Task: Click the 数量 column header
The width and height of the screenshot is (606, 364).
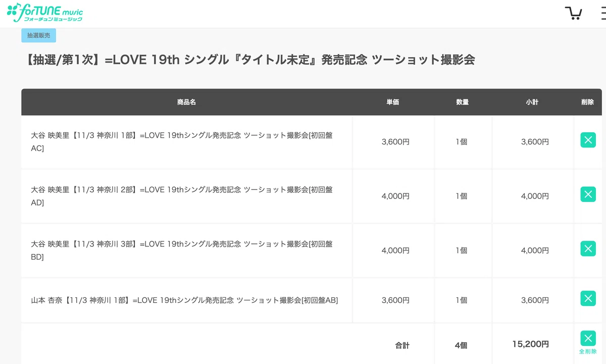Action: pos(463,102)
